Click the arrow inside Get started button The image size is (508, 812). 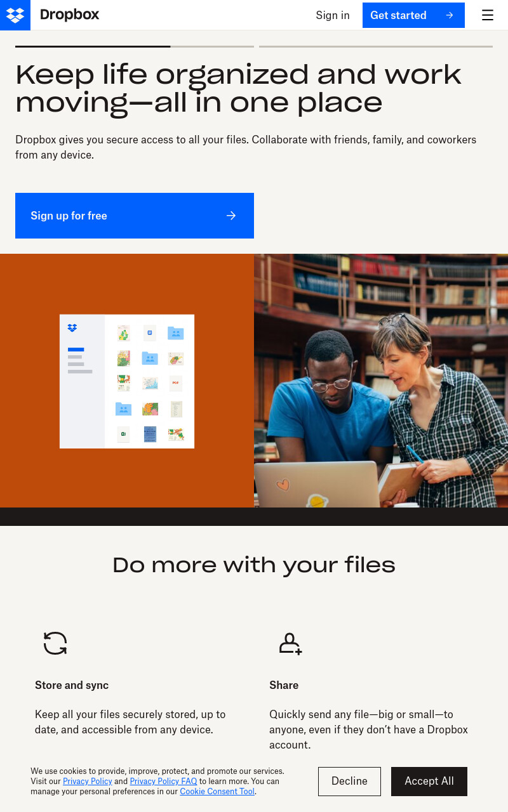point(450,15)
